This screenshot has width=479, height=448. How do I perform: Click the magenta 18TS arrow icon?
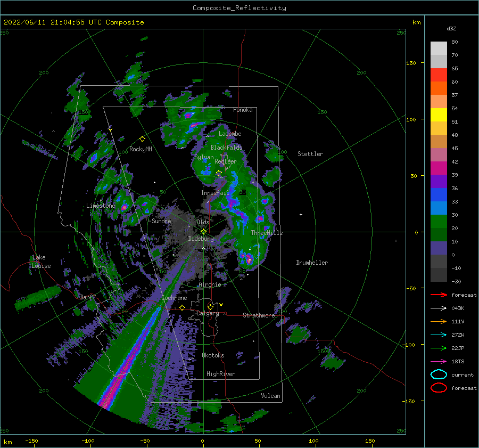tap(439, 362)
